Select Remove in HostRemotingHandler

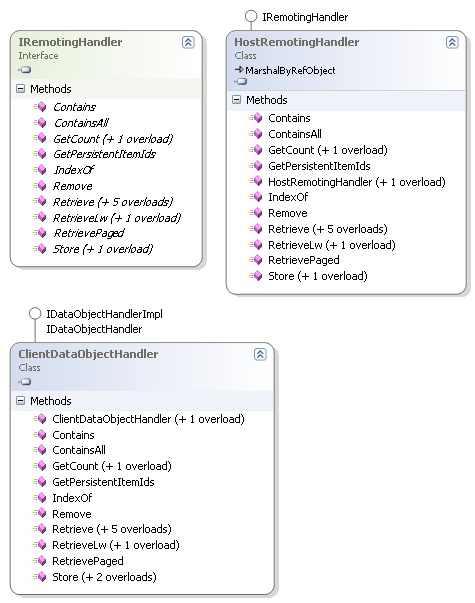click(x=288, y=213)
